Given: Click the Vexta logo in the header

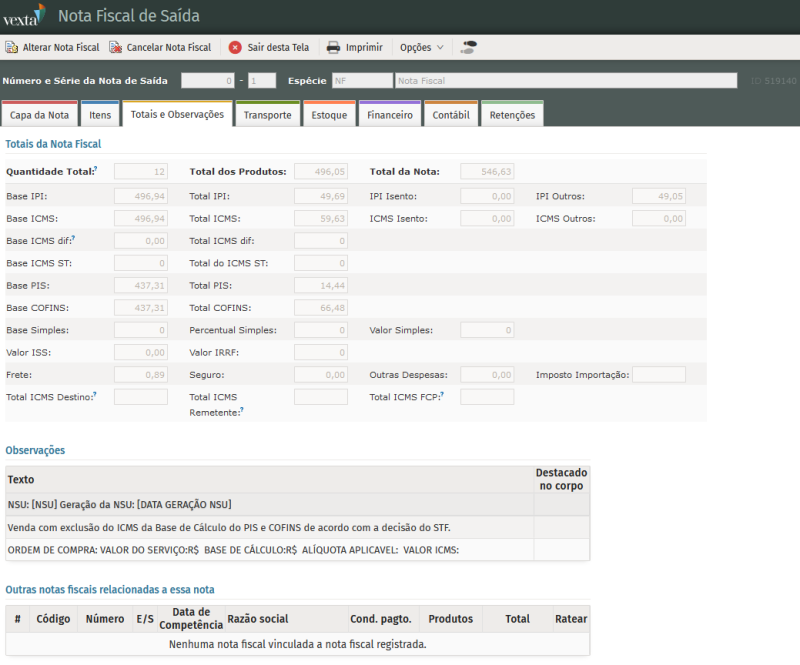Looking at the screenshot, I should (24, 16).
